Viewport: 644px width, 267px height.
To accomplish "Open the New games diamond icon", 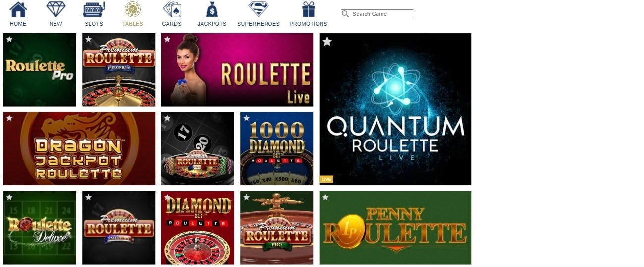I will click(x=56, y=9).
